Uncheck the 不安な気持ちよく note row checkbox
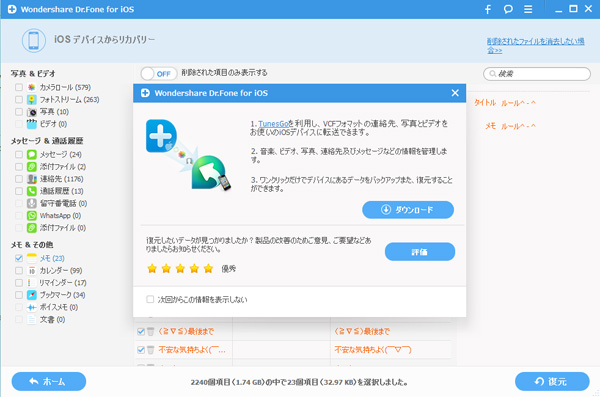Image resolution: width=600 pixels, height=397 pixels. coord(141,350)
